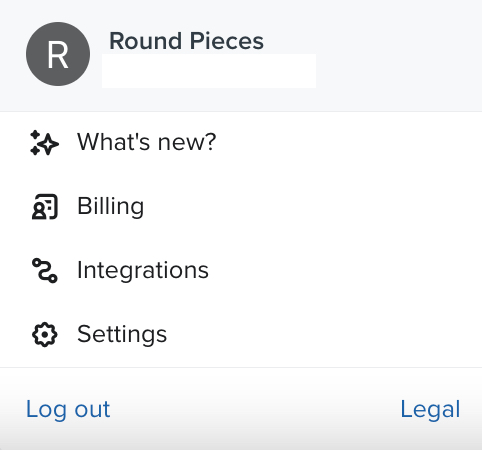Click the Round Pieces account name

click(x=186, y=41)
